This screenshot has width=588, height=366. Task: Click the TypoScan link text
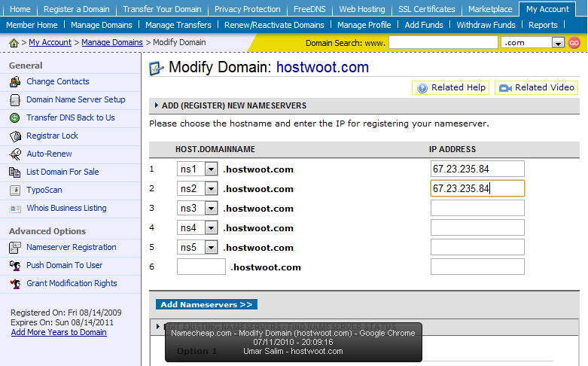point(44,190)
